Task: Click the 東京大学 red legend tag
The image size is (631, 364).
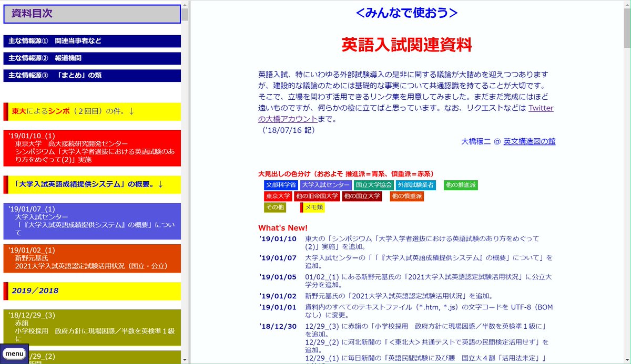Action: coord(278,196)
